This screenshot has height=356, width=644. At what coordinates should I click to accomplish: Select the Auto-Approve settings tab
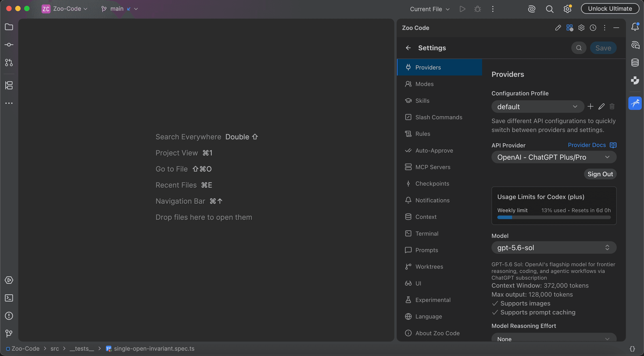click(439, 151)
